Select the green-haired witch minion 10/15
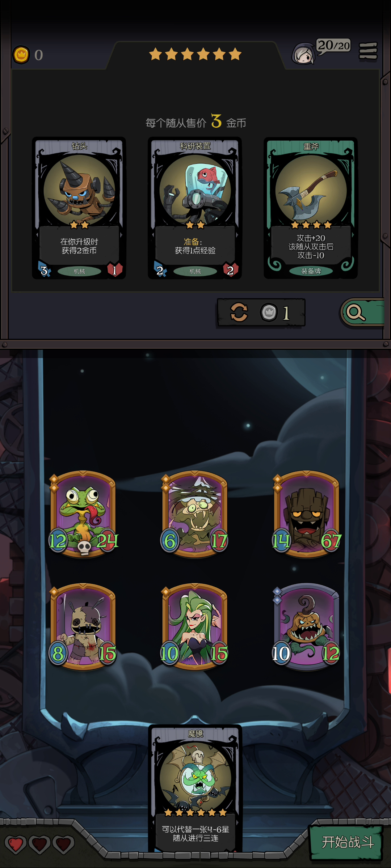 click(195, 626)
